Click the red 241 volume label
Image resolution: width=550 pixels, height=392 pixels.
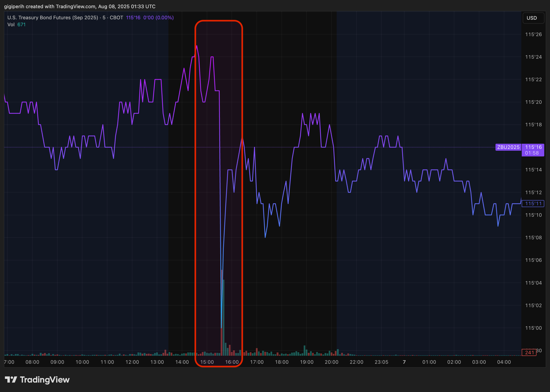tap(529, 353)
